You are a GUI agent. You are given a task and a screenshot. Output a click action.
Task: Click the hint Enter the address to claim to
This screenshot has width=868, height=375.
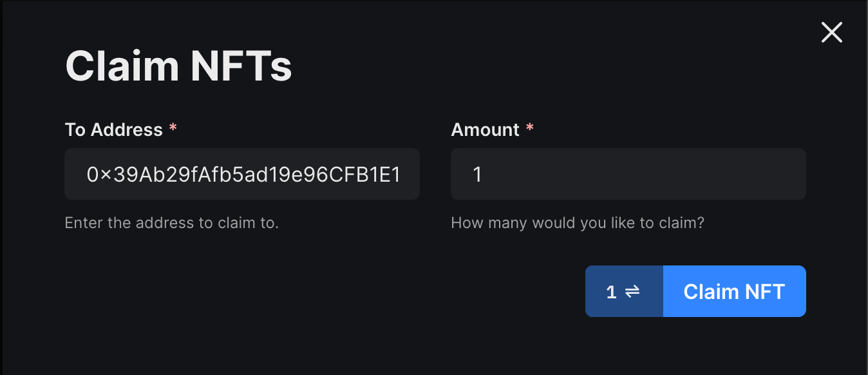click(x=171, y=222)
